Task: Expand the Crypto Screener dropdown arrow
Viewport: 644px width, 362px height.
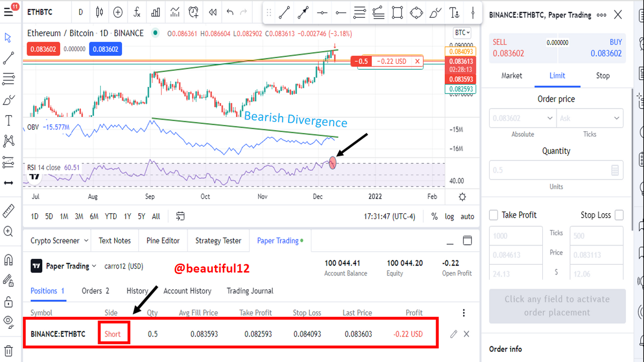Action: [x=86, y=241]
